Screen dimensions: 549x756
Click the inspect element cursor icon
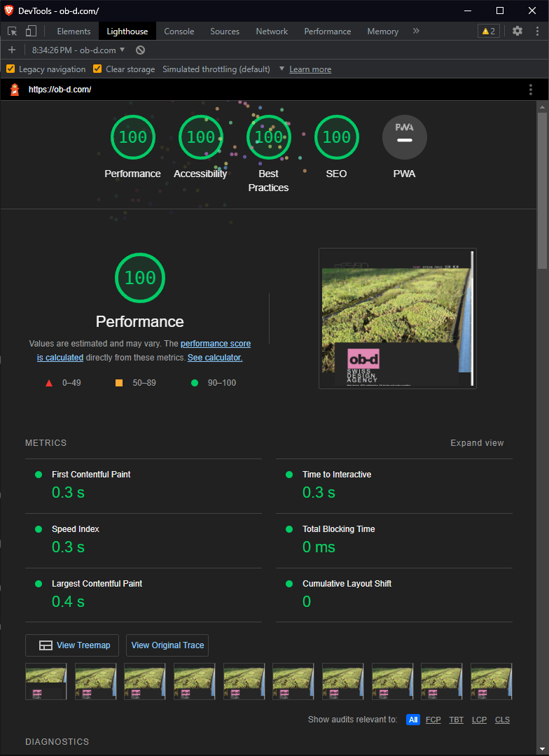point(13,31)
